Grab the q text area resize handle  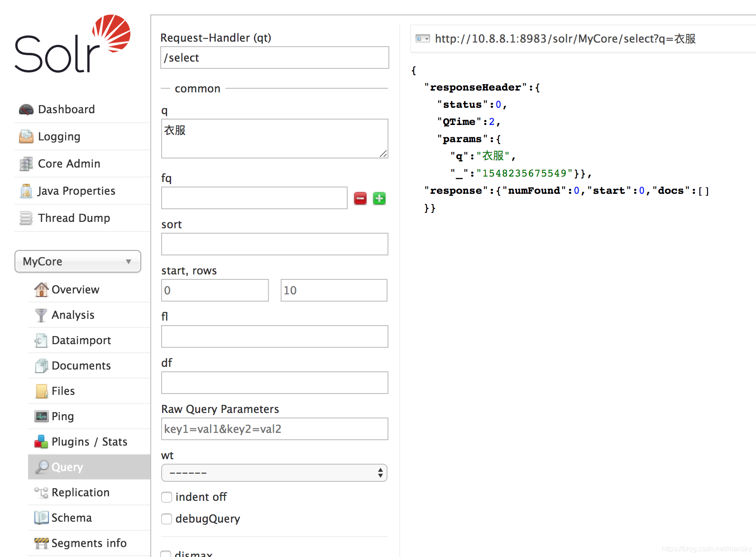point(383,154)
